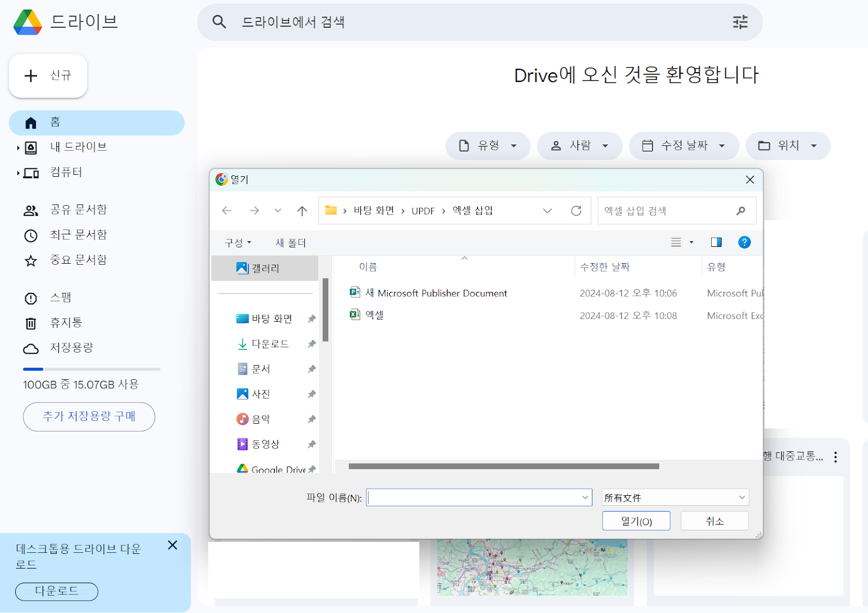Click the 엑셀 삽입 검색 search box

coord(676,211)
